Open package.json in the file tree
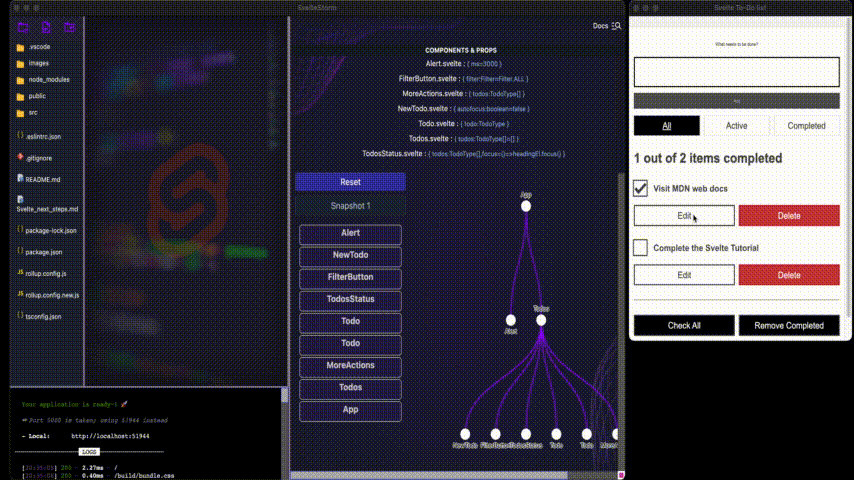This screenshot has height=480, width=854. point(44,252)
